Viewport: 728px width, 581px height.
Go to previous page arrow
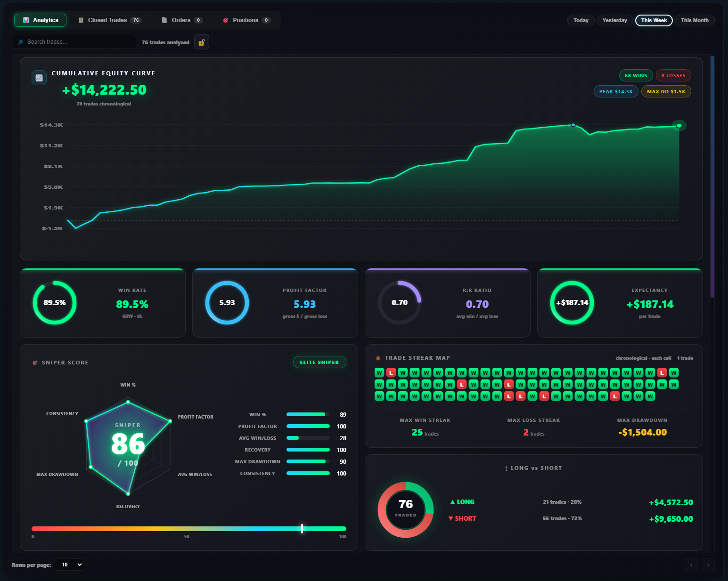coord(691,565)
